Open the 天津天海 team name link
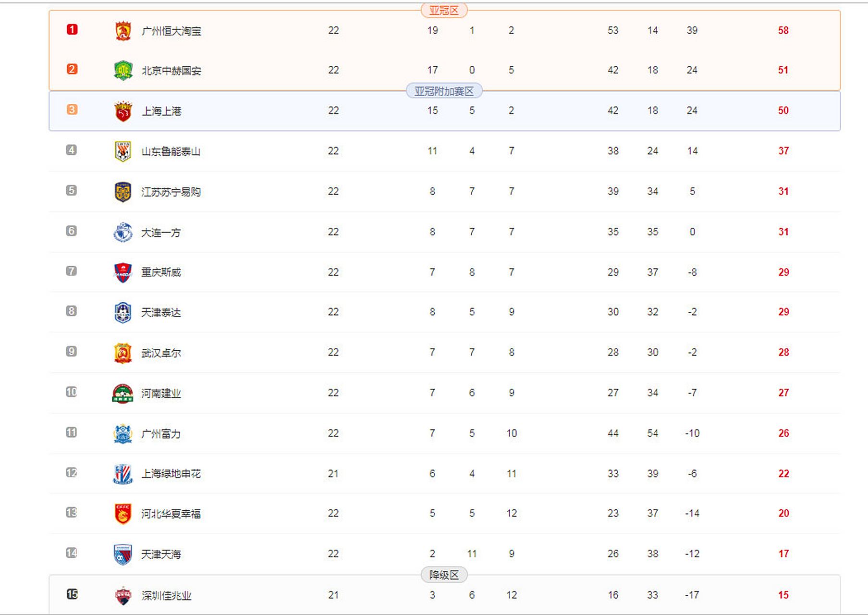Viewport: 868px width, 615px height. coord(161,554)
